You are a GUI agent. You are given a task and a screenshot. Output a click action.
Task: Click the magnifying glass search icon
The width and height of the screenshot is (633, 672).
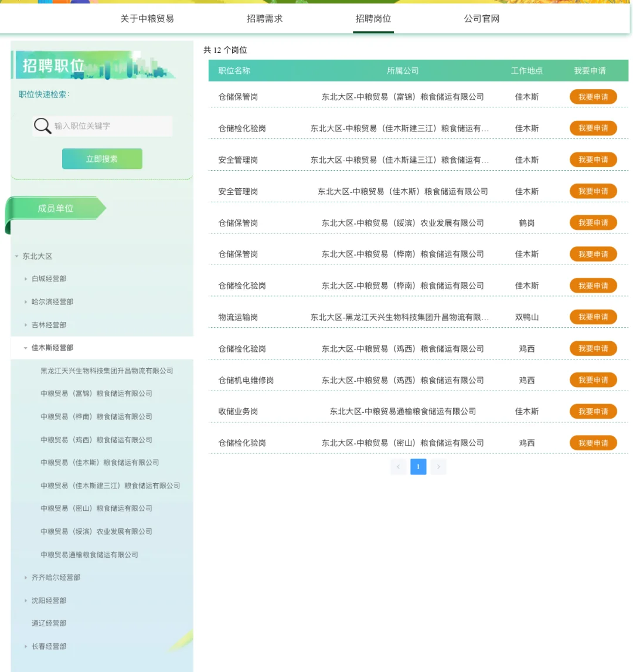coord(42,126)
